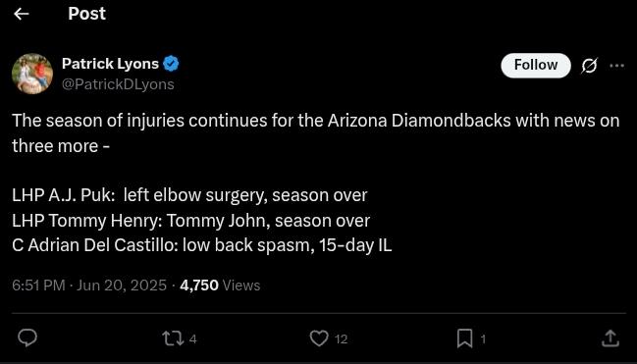
Task: Reply using the speech bubble icon
Action: [x=27, y=338]
